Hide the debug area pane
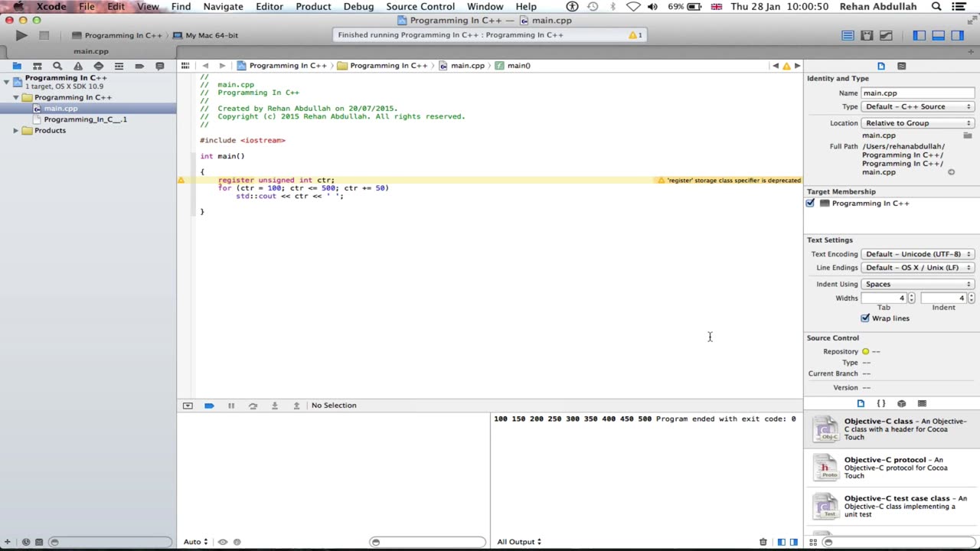This screenshot has height=551, width=980. click(938, 35)
